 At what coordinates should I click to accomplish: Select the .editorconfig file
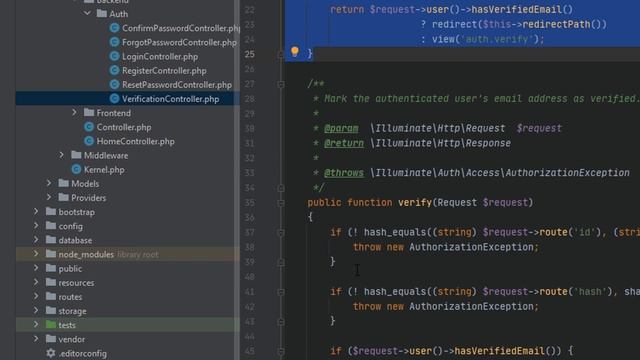(82, 353)
